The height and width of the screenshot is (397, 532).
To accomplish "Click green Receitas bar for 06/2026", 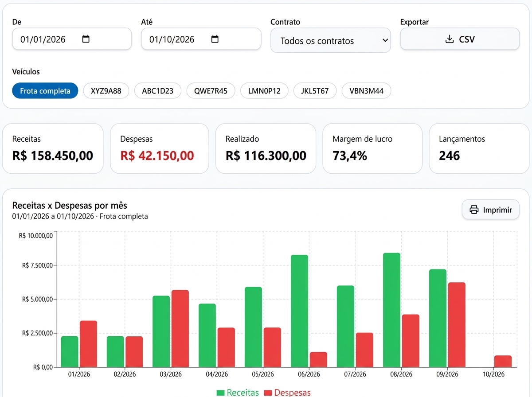I will 300,311.
